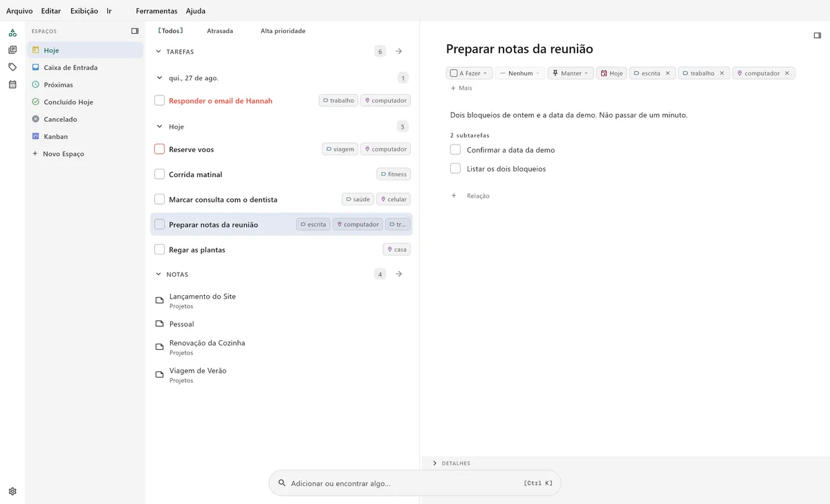The image size is (830, 504).
Task: Click the Pessoal folder icon
Action: click(x=159, y=324)
